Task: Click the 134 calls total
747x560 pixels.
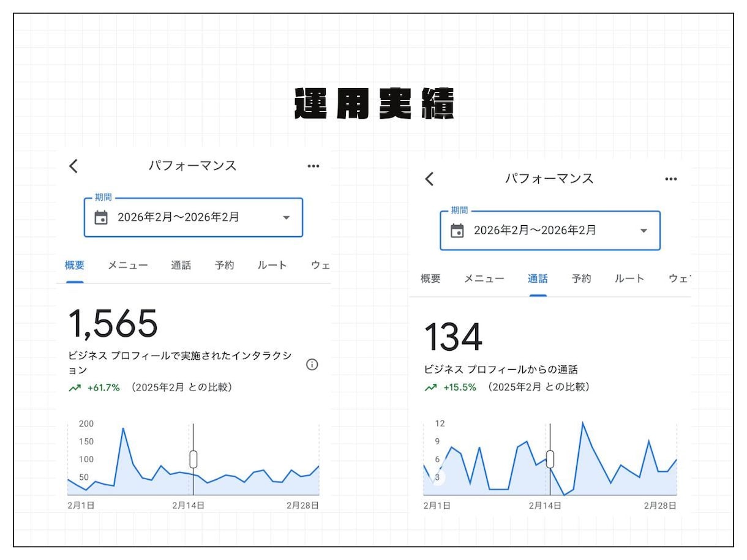Action: point(453,337)
